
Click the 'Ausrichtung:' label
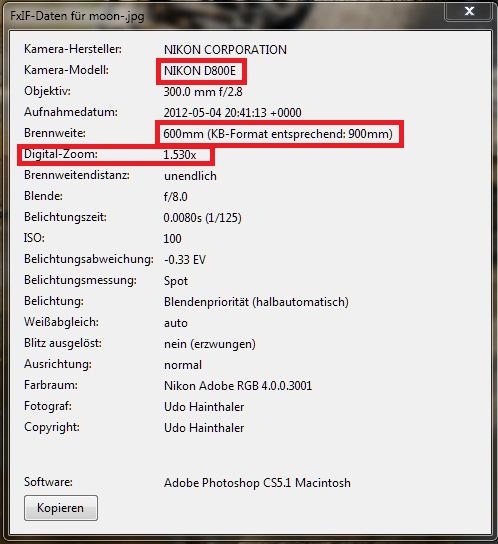(58, 364)
